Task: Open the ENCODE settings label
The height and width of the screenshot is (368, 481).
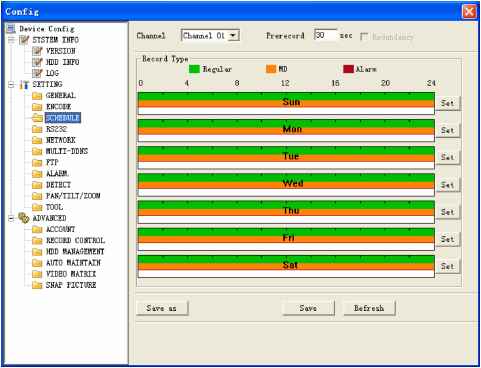Action: 59,107
